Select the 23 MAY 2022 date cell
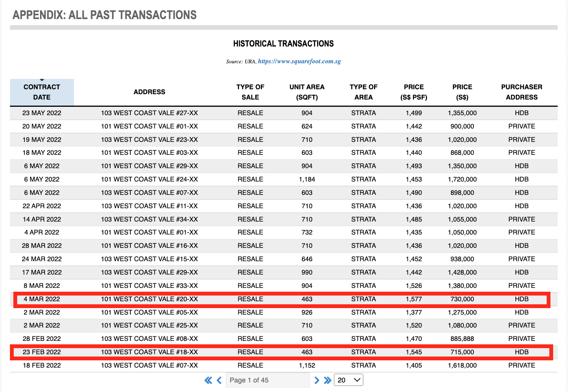568x392 pixels. point(42,113)
